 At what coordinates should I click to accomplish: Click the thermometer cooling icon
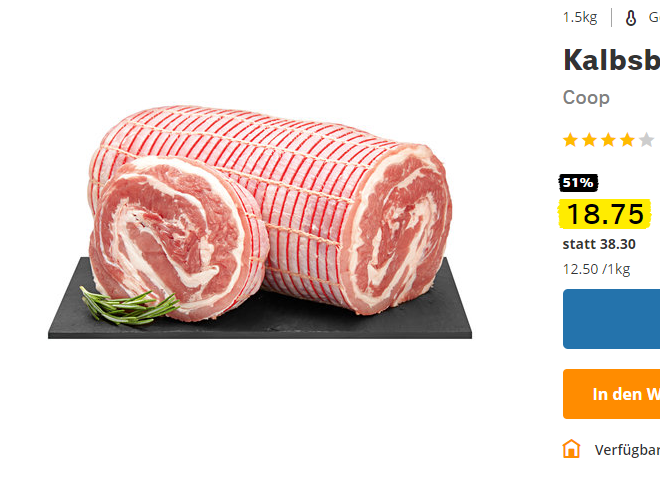(631, 18)
